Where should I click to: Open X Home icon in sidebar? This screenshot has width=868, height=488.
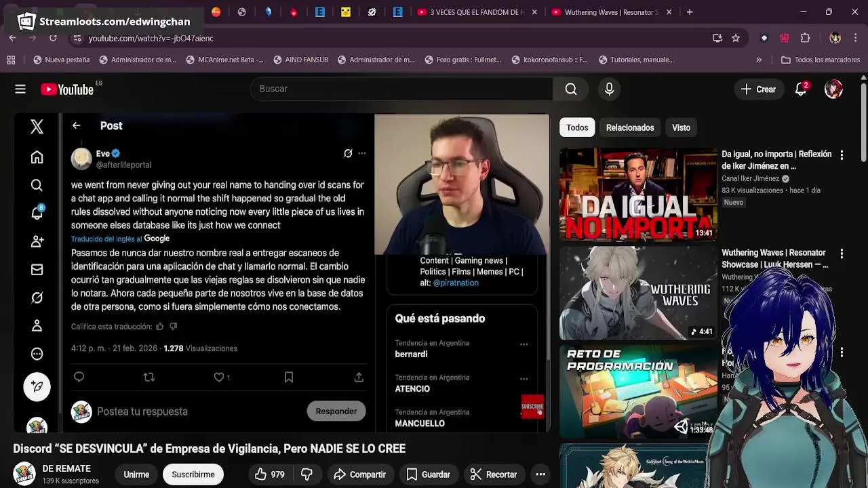(x=37, y=157)
